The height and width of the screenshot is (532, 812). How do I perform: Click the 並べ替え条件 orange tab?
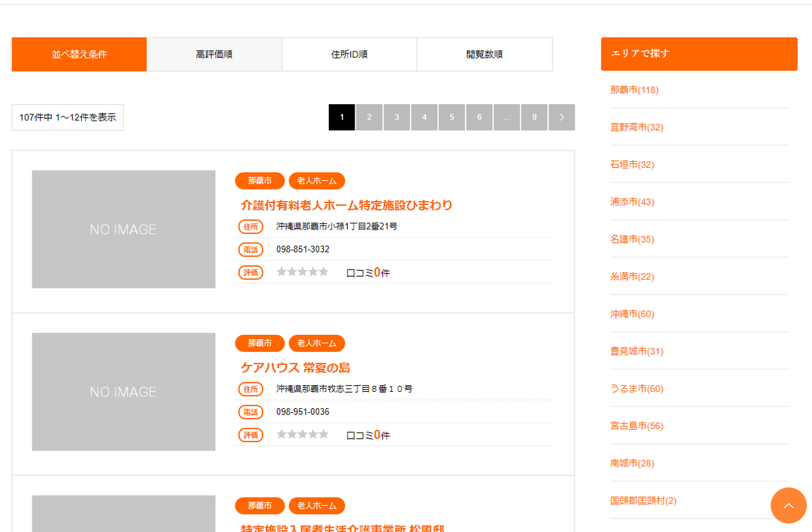coord(79,54)
